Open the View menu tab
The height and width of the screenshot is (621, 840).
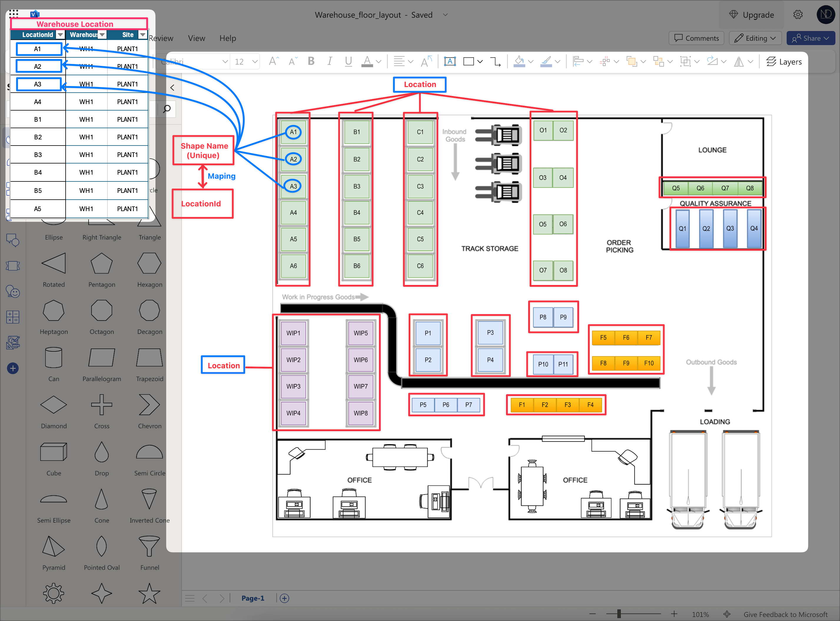[x=196, y=38]
